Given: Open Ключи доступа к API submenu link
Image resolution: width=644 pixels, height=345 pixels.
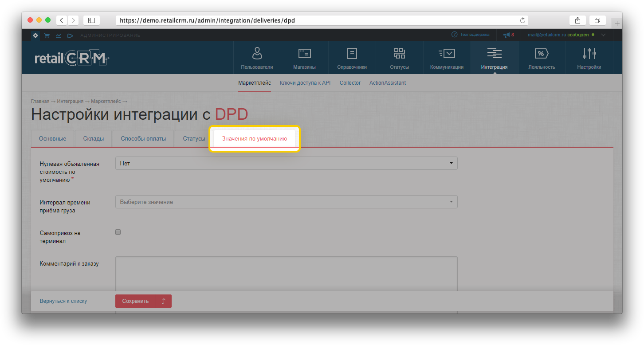Looking at the screenshot, I should pos(305,83).
